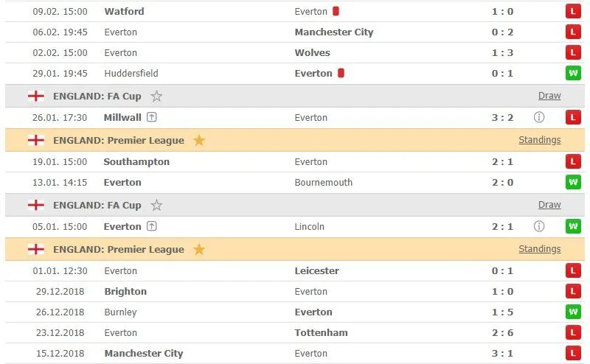Open the Burnley vs Everton 1:5 match
The image size is (590, 364).
pyautogui.click(x=295, y=312)
